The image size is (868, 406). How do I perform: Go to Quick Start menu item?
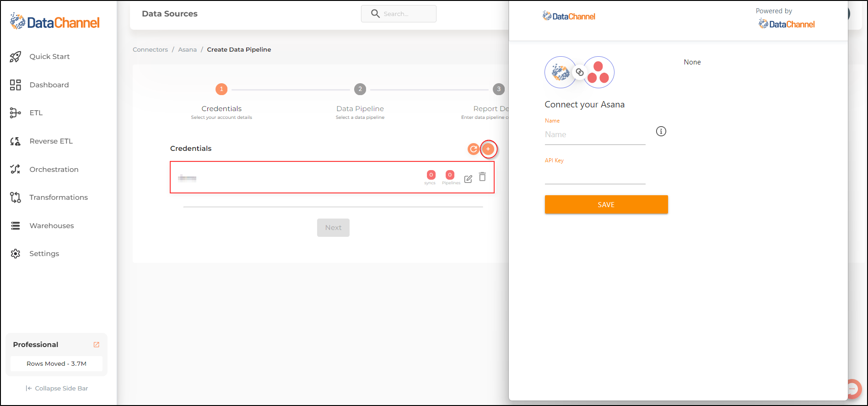pyautogui.click(x=49, y=57)
